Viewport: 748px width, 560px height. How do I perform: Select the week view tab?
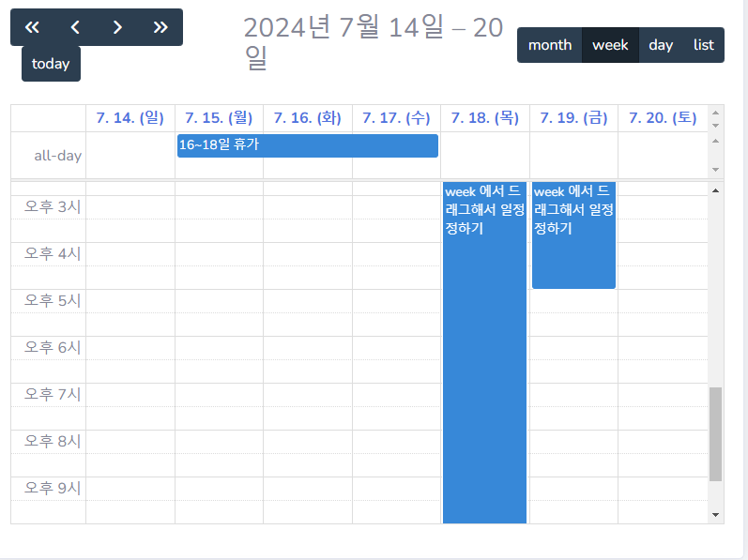(x=610, y=45)
